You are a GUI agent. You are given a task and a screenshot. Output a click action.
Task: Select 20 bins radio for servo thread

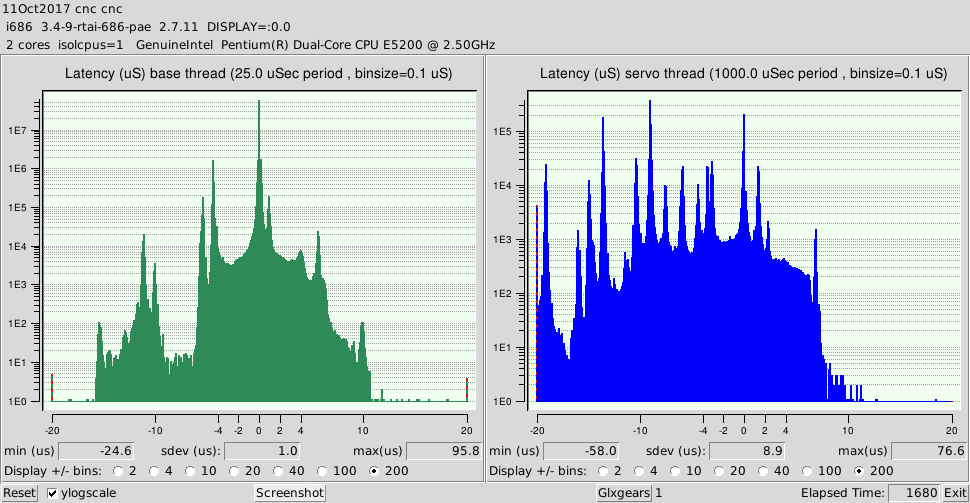pos(719,471)
